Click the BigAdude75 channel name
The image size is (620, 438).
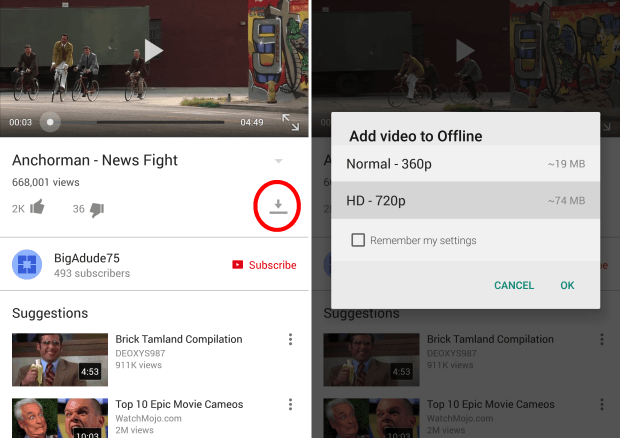[x=87, y=258]
